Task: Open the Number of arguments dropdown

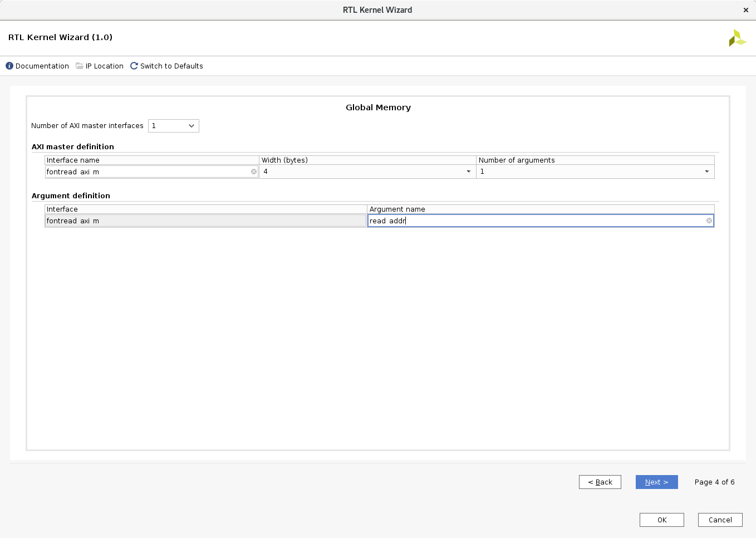Action: pyautogui.click(x=706, y=172)
